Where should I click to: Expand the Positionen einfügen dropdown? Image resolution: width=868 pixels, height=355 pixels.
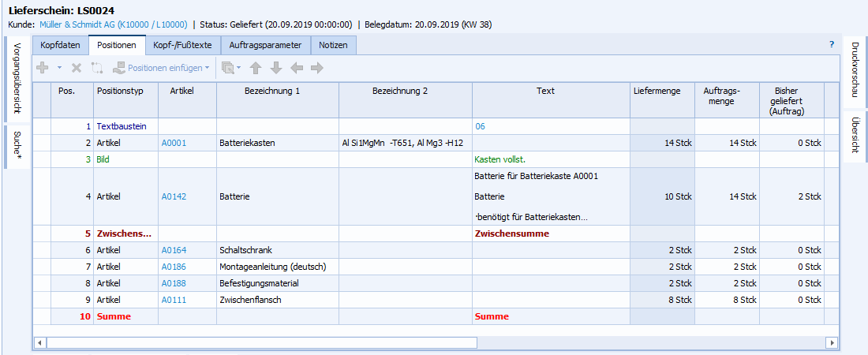click(208, 69)
